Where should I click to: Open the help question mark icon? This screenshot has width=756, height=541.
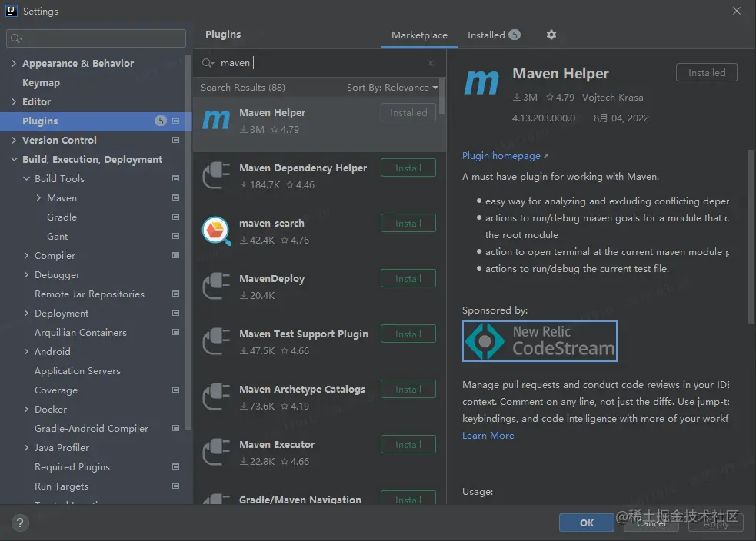(20, 523)
